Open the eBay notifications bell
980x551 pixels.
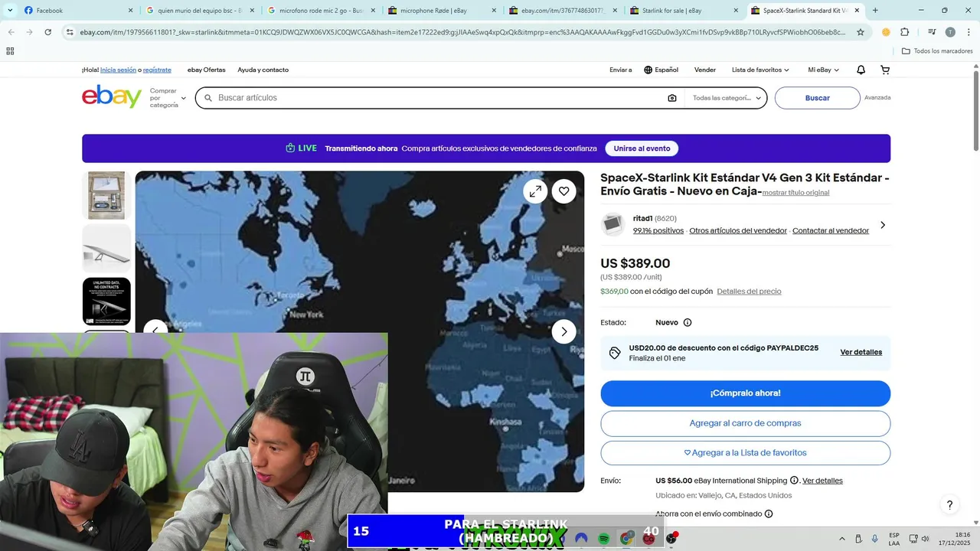coord(861,70)
